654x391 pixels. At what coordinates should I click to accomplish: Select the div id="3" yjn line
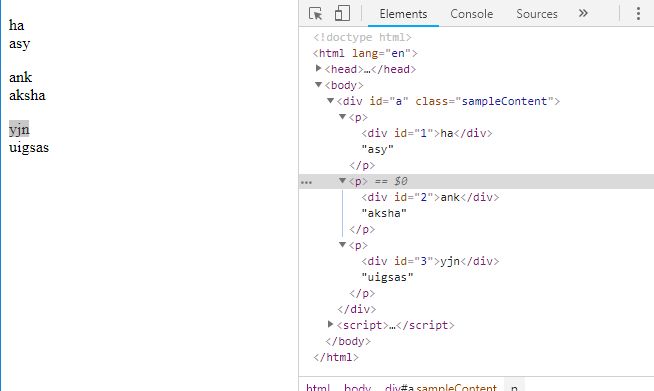(x=430, y=261)
